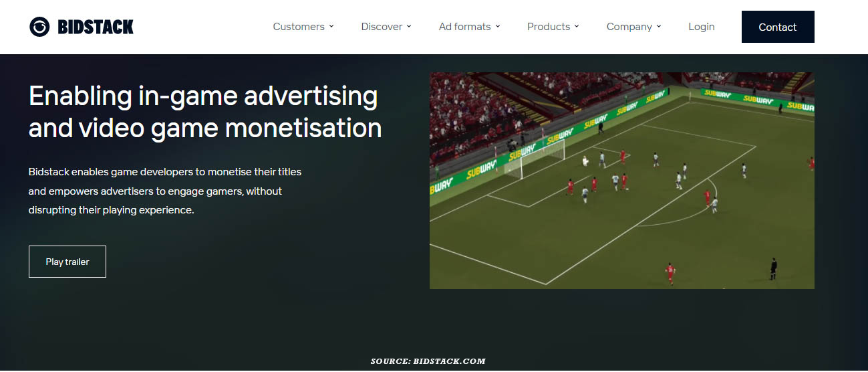The image size is (868, 372).
Task: Click the Bidstack eye logo icon
Action: (39, 27)
